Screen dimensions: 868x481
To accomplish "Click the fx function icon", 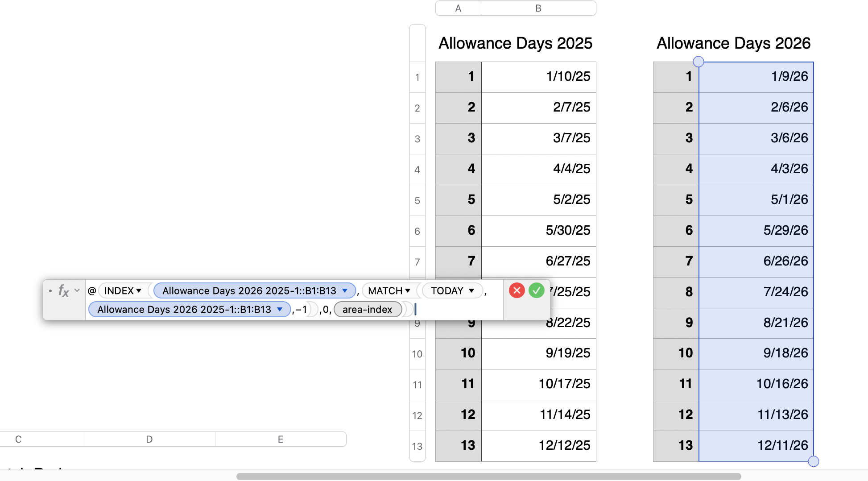I will 63,291.
